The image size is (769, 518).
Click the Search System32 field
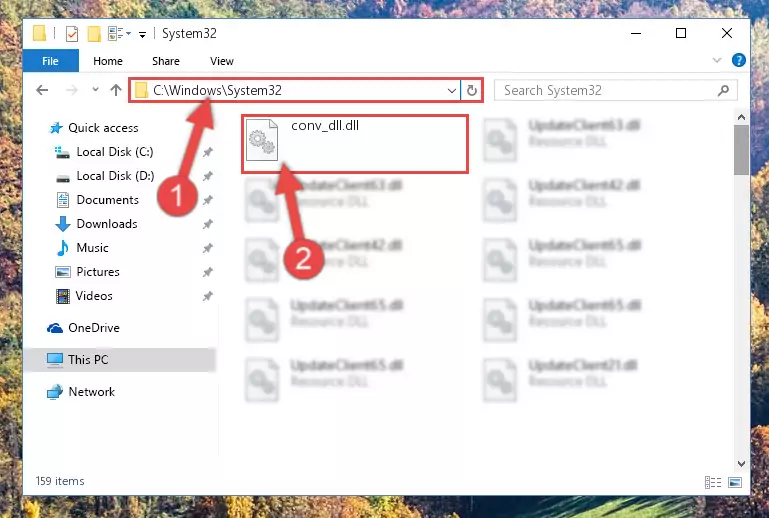(x=616, y=90)
